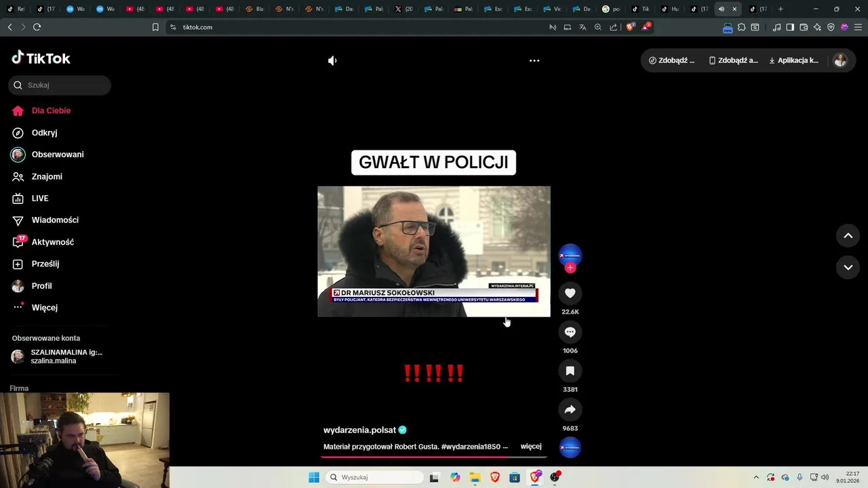Open the browser zoom magnifier icon
Viewport: 868px width, 488px height.
point(598,27)
